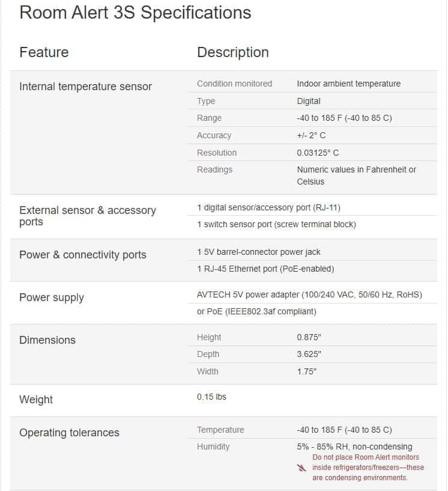
Task: Click the Room Alert 3S Specifications heading
Action: tap(135, 13)
